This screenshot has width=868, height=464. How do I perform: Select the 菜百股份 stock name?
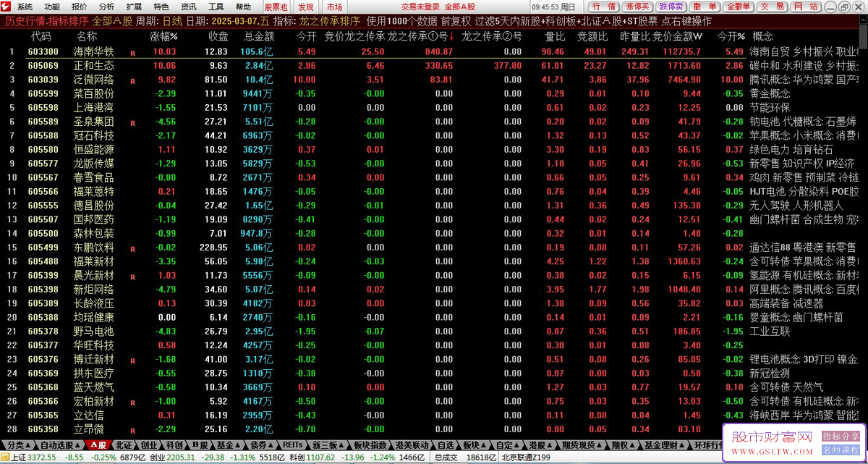pyautogui.click(x=93, y=94)
